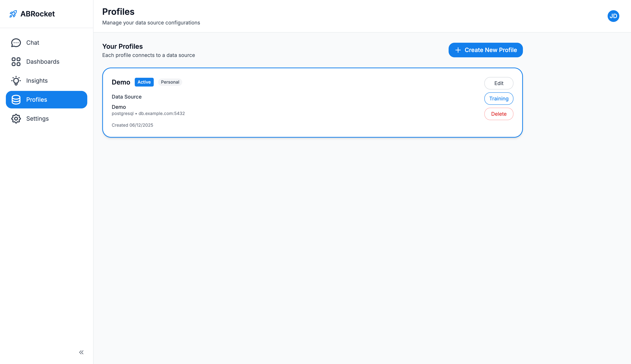Switch to the Chat section

(x=32, y=43)
